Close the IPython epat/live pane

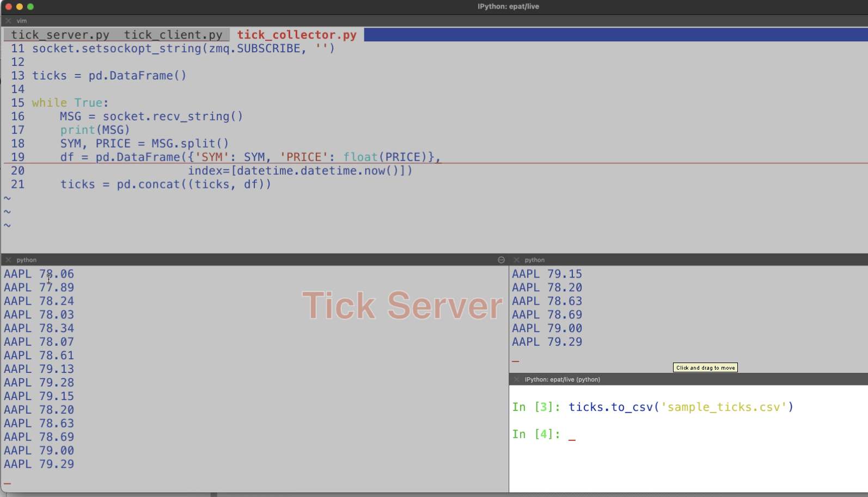click(516, 379)
